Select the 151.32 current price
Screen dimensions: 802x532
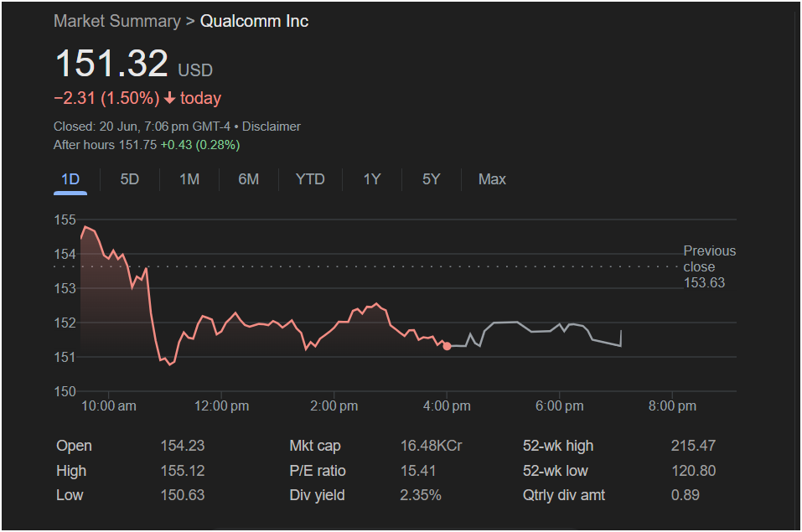point(111,64)
